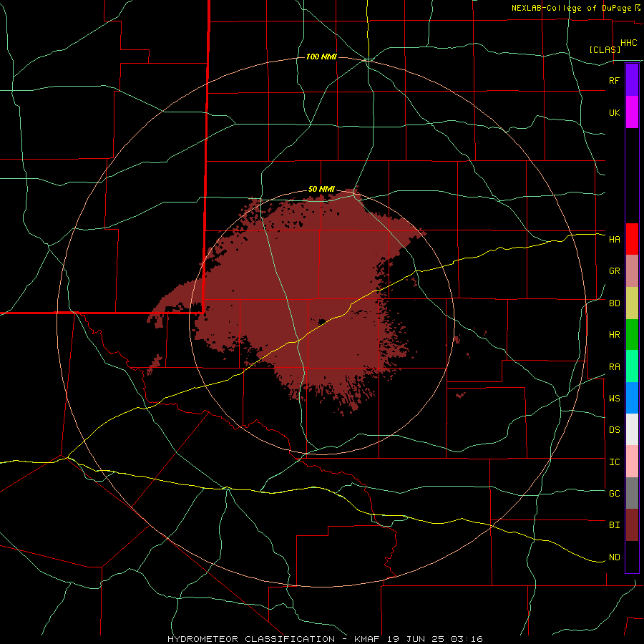Click the 50 NMI range ring label
This screenshot has height=644, width=644.
point(321,189)
